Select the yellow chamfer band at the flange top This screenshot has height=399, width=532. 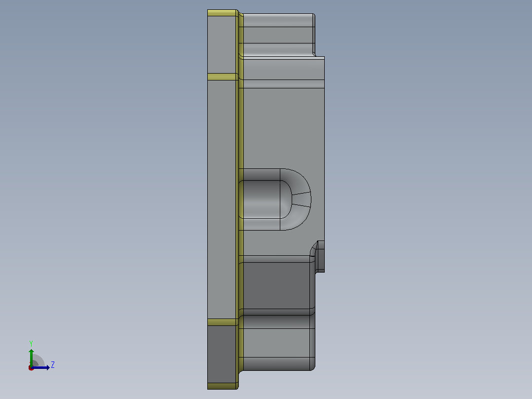pos(222,13)
